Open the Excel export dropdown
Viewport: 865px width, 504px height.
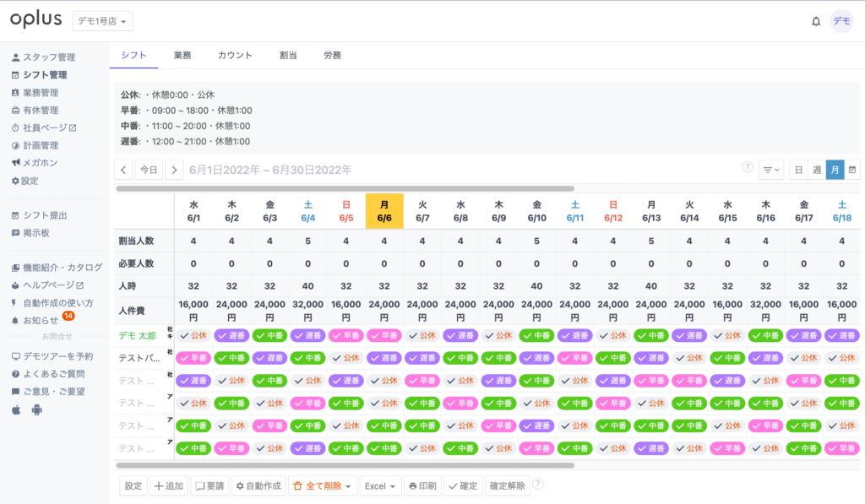(379, 486)
